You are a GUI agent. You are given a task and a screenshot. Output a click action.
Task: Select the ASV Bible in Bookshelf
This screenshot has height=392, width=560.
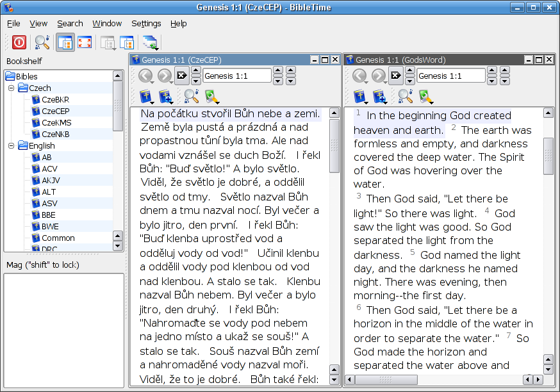[44, 204]
